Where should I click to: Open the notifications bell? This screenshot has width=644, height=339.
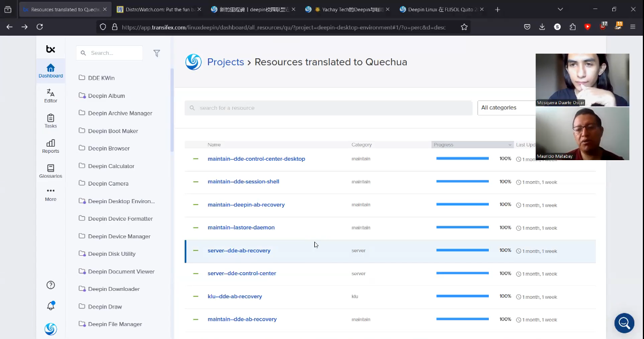(50, 306)
